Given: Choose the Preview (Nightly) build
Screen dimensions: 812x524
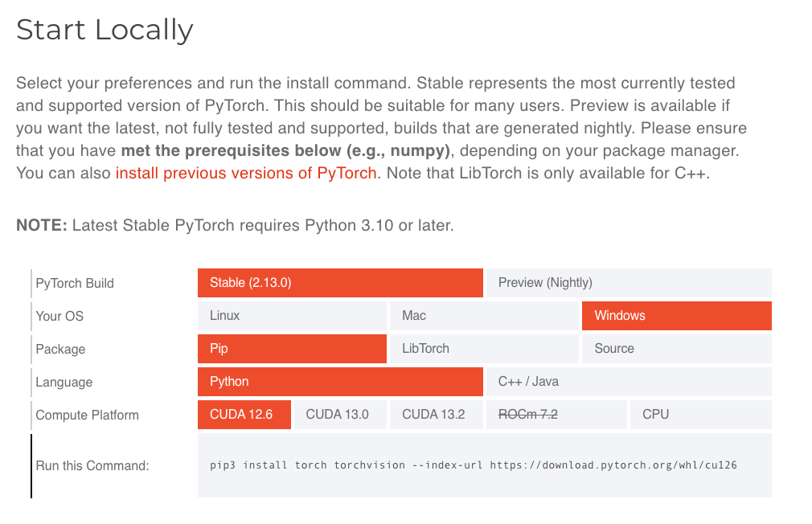Looking at the screenshot, I should coord(629,283).
